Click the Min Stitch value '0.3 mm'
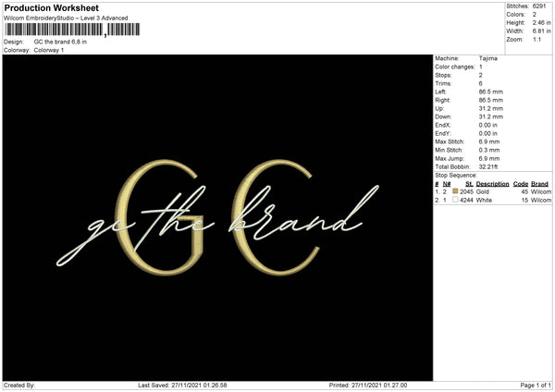 click(x=488, y=150)
